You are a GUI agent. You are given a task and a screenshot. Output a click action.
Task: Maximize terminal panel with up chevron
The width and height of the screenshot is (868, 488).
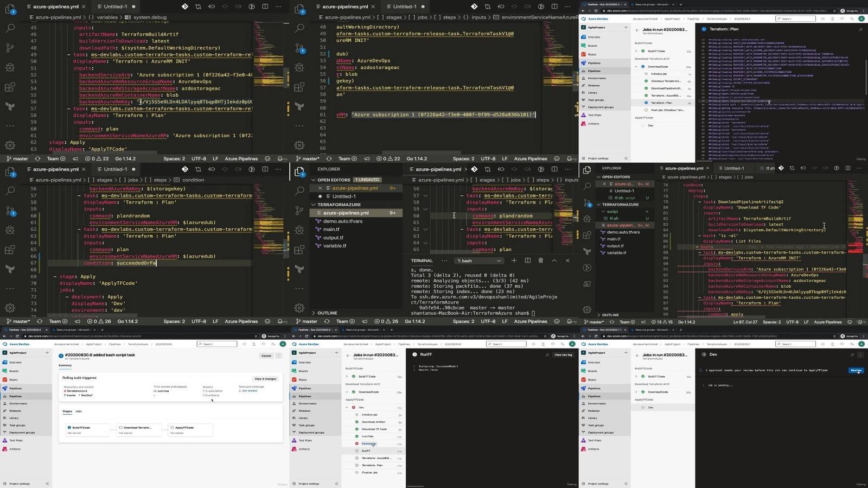(554, 261)
